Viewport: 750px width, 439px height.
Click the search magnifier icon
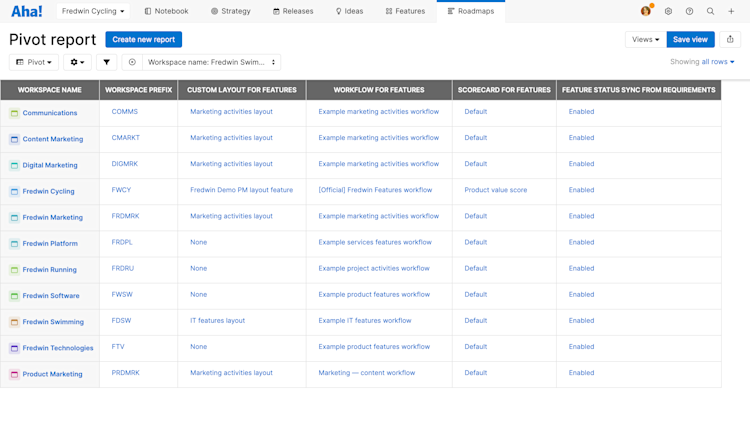pyautogui.click(x=710, y=11)
